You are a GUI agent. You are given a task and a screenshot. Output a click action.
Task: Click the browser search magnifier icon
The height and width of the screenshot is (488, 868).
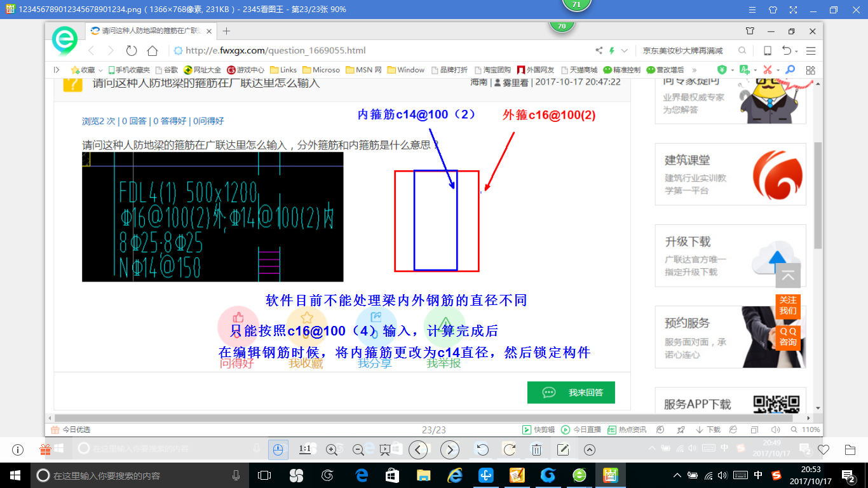pos(742,50)
